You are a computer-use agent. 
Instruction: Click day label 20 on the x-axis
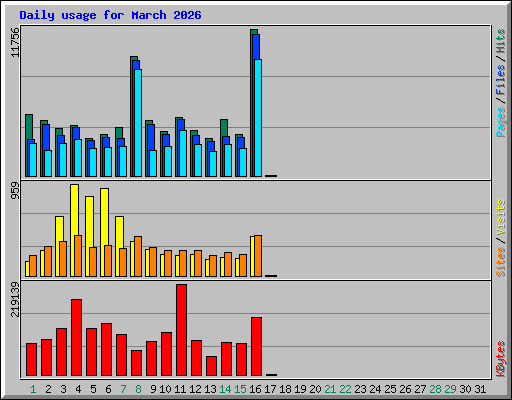(x=315, y=389)
